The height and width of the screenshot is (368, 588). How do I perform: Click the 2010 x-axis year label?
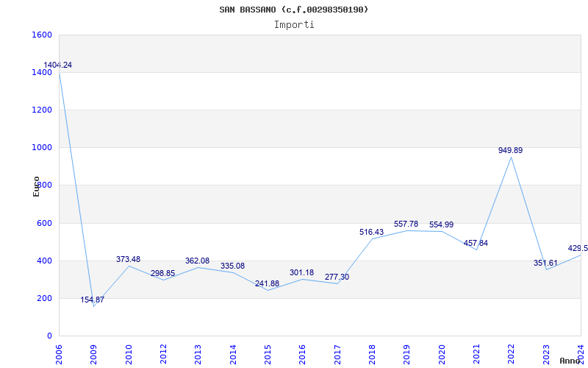click(129, 354)
